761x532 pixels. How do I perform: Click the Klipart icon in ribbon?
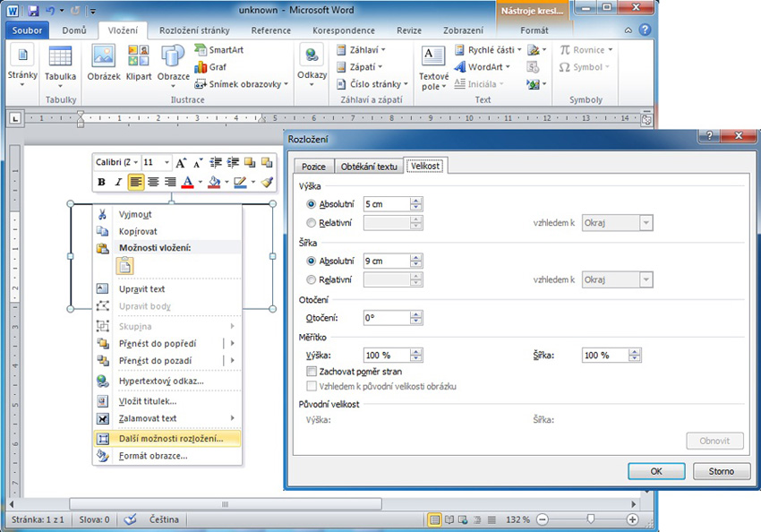point(139,63)
